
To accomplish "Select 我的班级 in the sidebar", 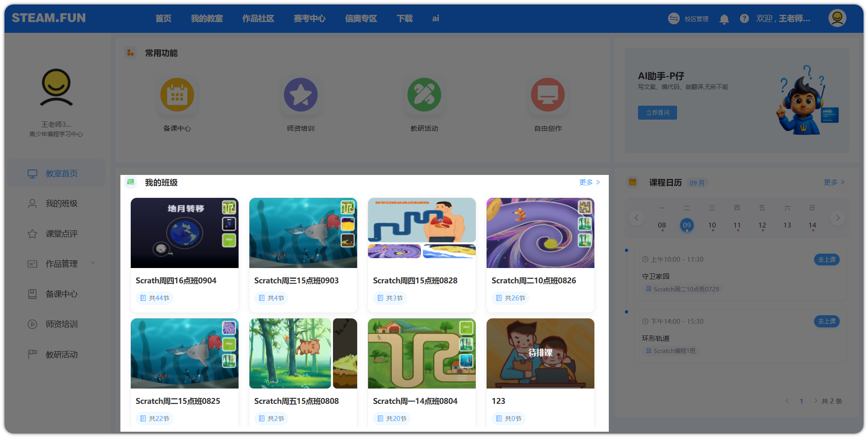I will click(56, 204).
